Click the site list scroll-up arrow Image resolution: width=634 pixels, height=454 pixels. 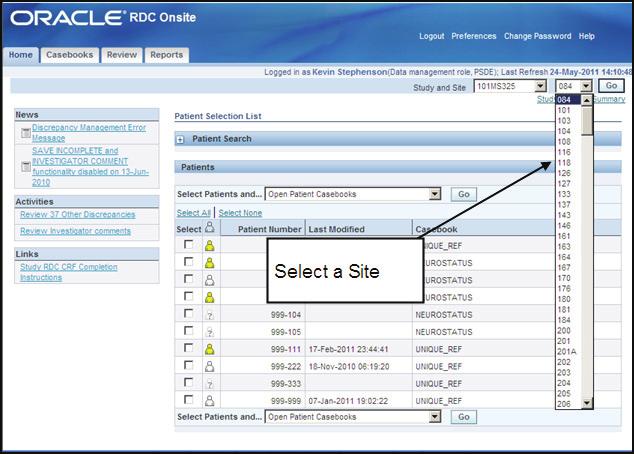coord(586,100)
